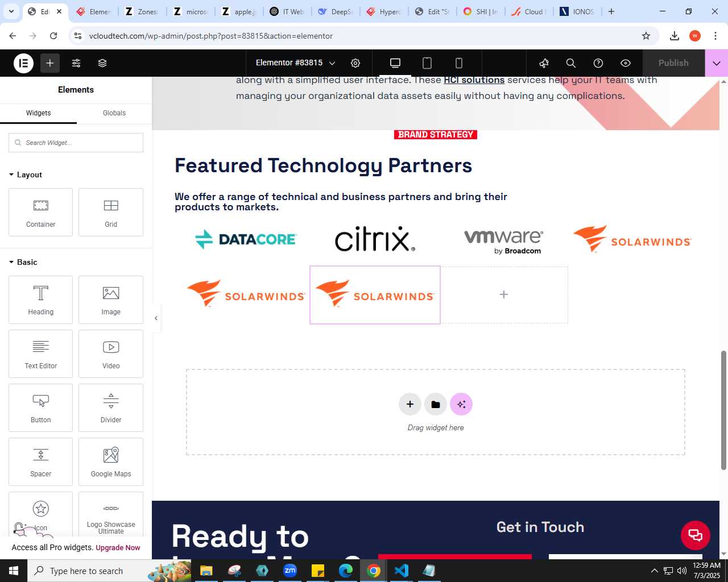Bookmark the page with the star icon
Image resolution: width=728 pixels, height=582 pixels.
646,36
